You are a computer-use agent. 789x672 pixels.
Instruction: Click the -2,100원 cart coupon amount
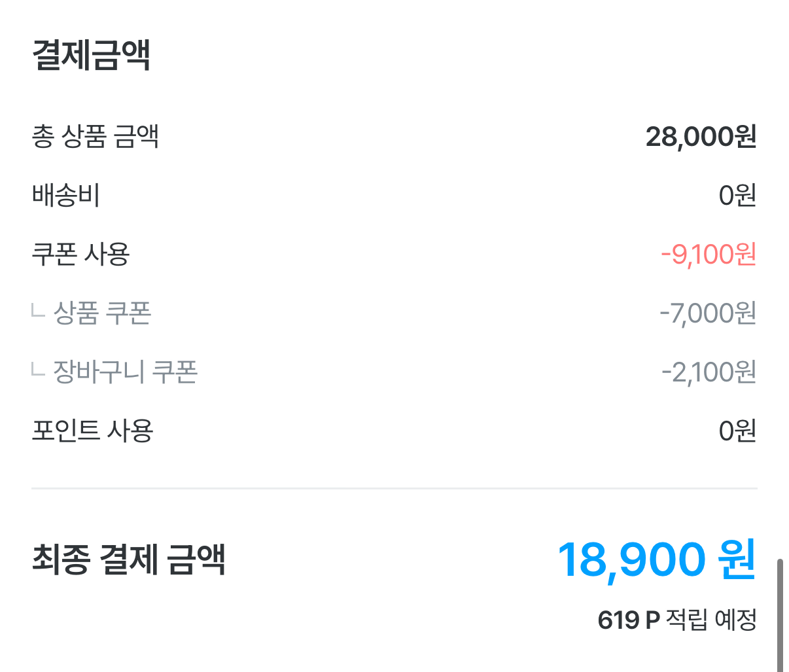tap(709, 372)
